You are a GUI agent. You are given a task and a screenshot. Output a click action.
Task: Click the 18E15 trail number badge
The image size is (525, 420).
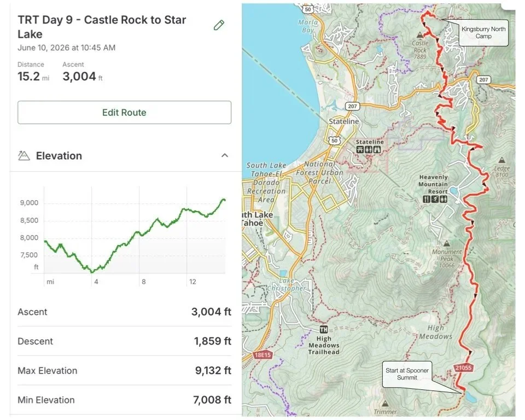(262, 355)
